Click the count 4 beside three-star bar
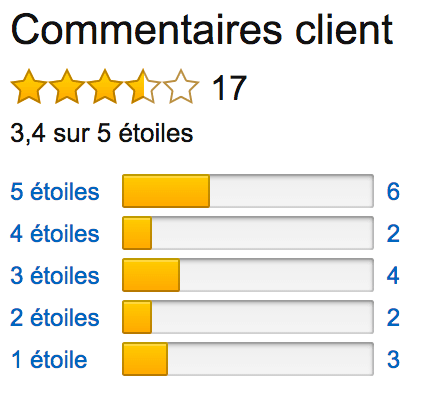 click(393, 276)
